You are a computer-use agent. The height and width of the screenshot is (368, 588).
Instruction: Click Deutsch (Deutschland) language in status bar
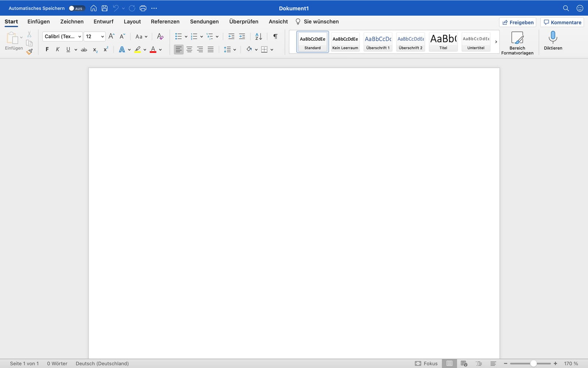(x=102, y=364)
